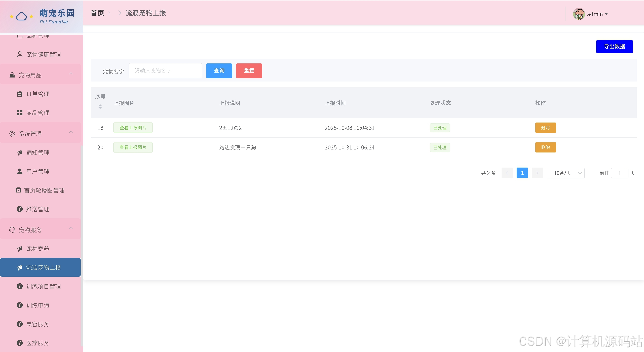
Task: Open 训练项目管理 menu item
Action: [40, 286]
